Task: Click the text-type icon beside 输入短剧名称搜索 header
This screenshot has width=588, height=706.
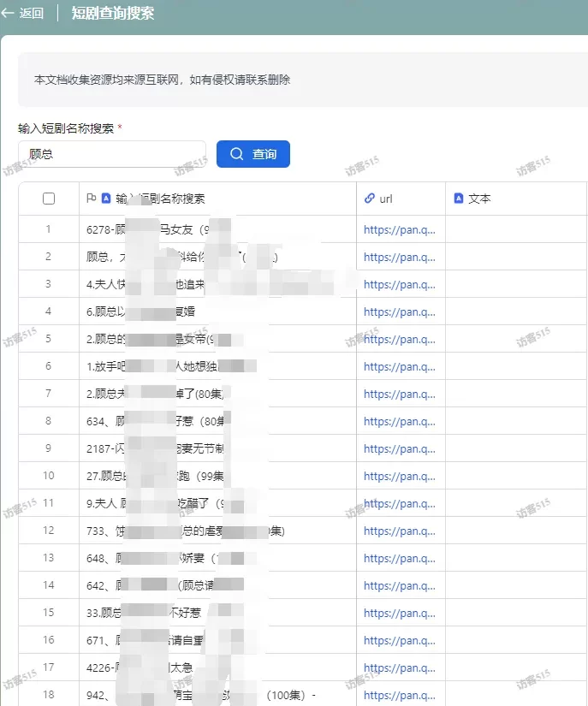Action: pyautogui.click(x=106, y=199)
